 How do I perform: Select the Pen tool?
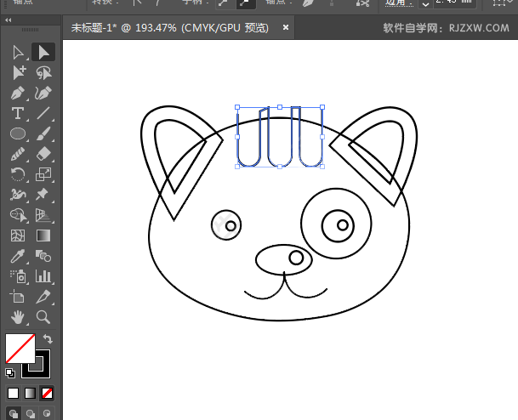tap(18, 94)
